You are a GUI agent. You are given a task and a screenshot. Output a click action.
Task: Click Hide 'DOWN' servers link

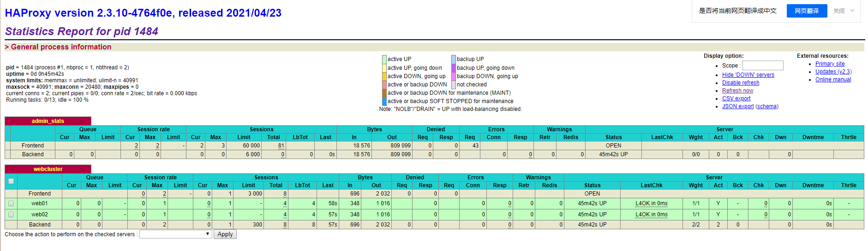[748, 75]
